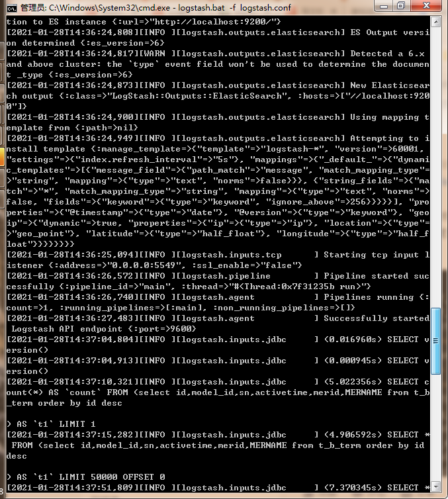Click the empty scrollbar track above the thumb
The height and width of the screenshot is (499, 448).
[x=435, y=167]
